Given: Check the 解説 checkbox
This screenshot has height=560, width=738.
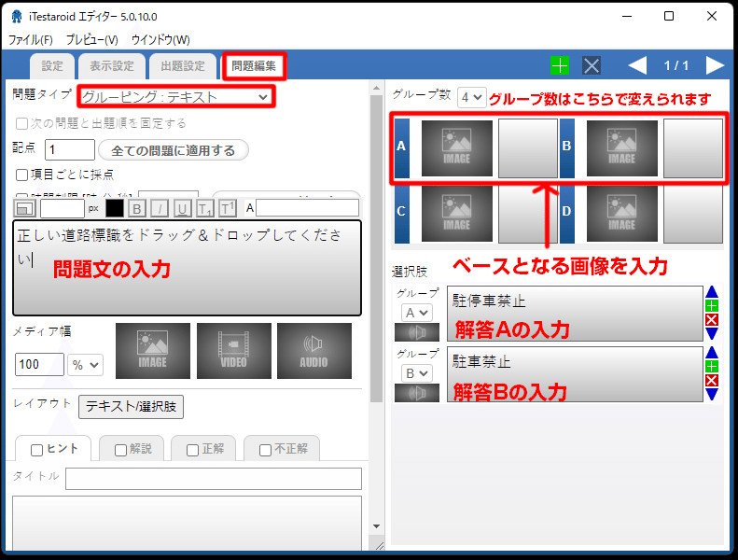Looking at the screenshot, I should (x=121, y=450).
